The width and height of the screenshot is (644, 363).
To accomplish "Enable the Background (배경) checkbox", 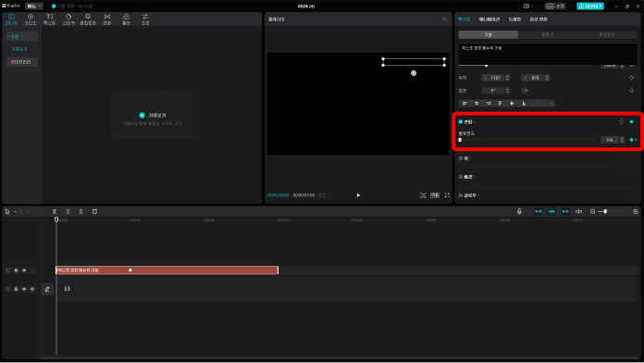I will coord(461,177).
